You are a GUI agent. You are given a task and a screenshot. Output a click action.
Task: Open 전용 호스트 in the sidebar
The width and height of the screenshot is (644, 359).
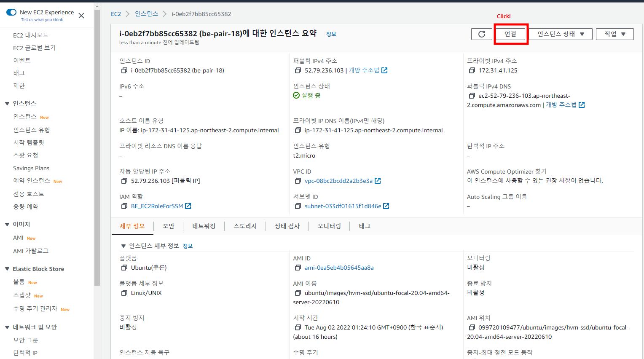[x=29, y=194]
